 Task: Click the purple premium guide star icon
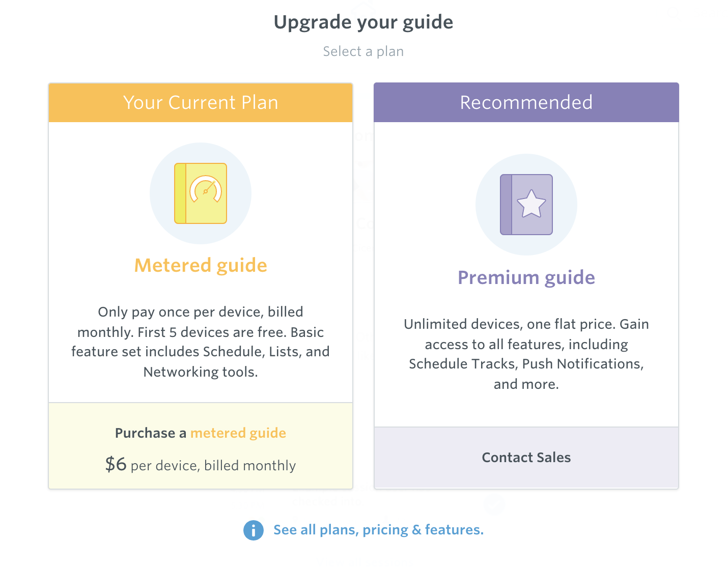click(x=526, y=205)
